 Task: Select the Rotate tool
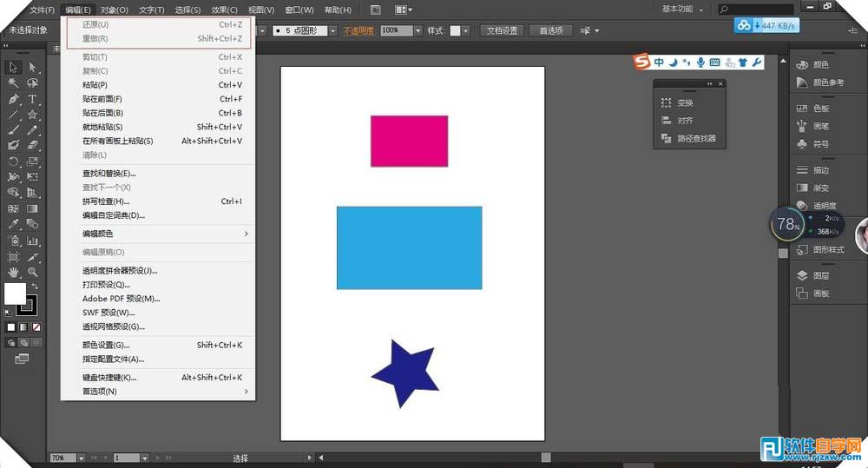coord(13,161)
